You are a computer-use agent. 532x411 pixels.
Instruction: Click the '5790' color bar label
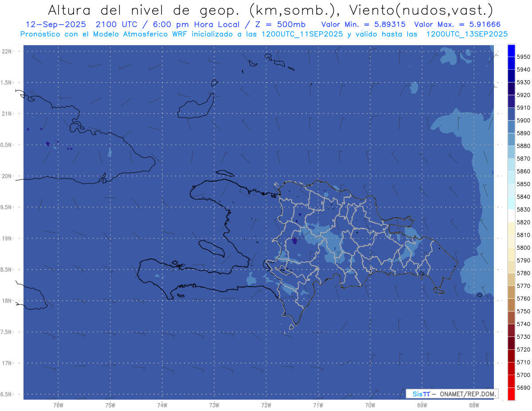coord(523,260)
